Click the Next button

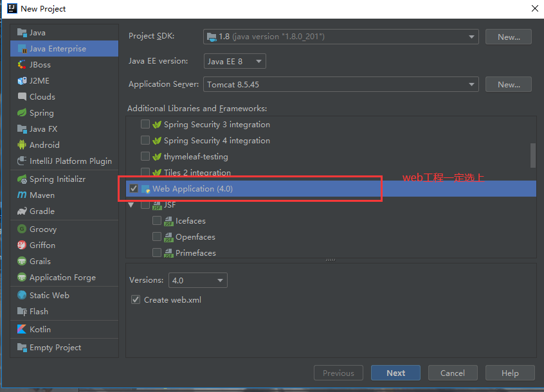click(395, 373)
